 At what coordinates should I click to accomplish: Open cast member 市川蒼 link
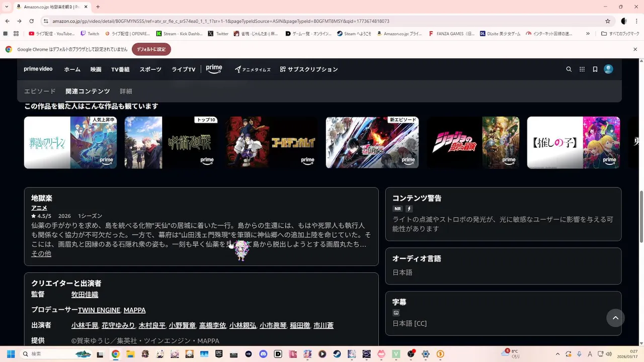(x=324, y=326)
